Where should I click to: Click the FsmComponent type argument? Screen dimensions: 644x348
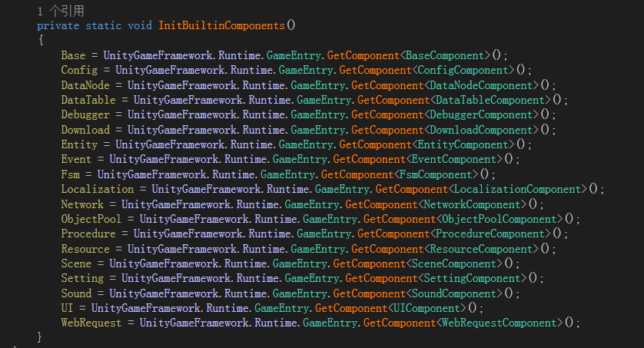(x=436, y=174)
